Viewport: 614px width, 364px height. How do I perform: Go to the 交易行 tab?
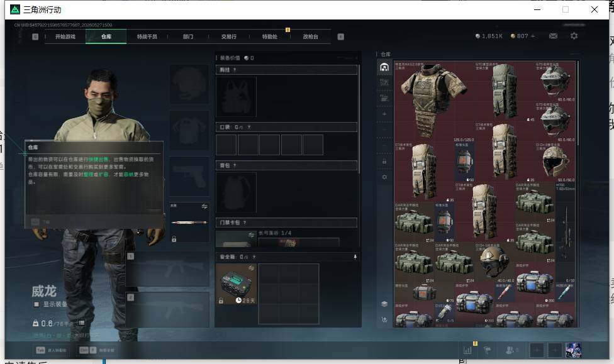(x=229, y=37)
